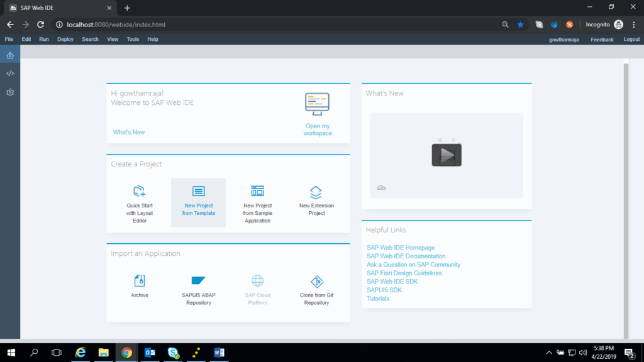Click the gowthamraja user name

click(x=563, y=40)
